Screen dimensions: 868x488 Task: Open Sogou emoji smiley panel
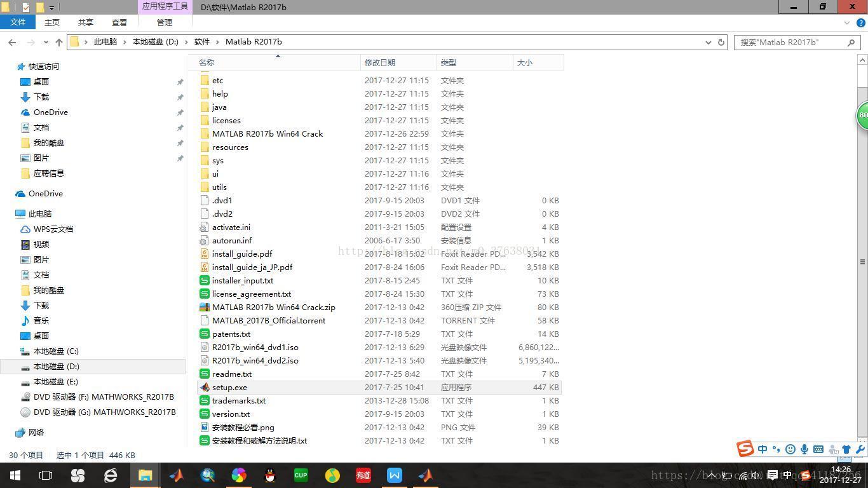coord(790,449)
